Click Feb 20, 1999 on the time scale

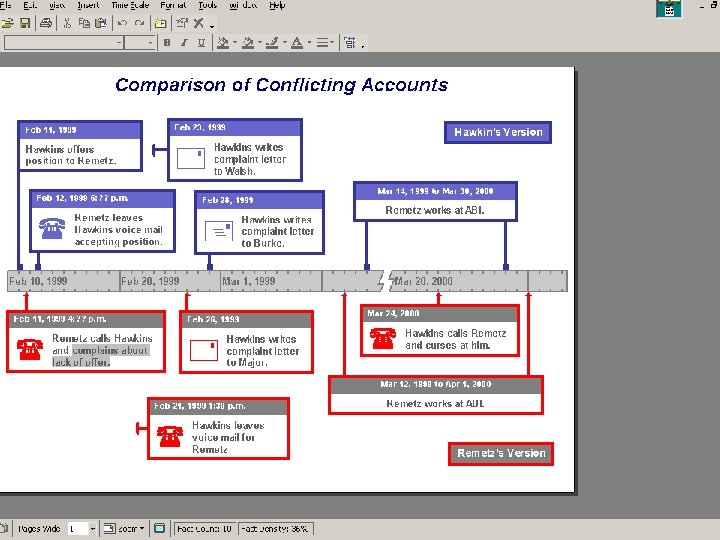tap(150, 281)
